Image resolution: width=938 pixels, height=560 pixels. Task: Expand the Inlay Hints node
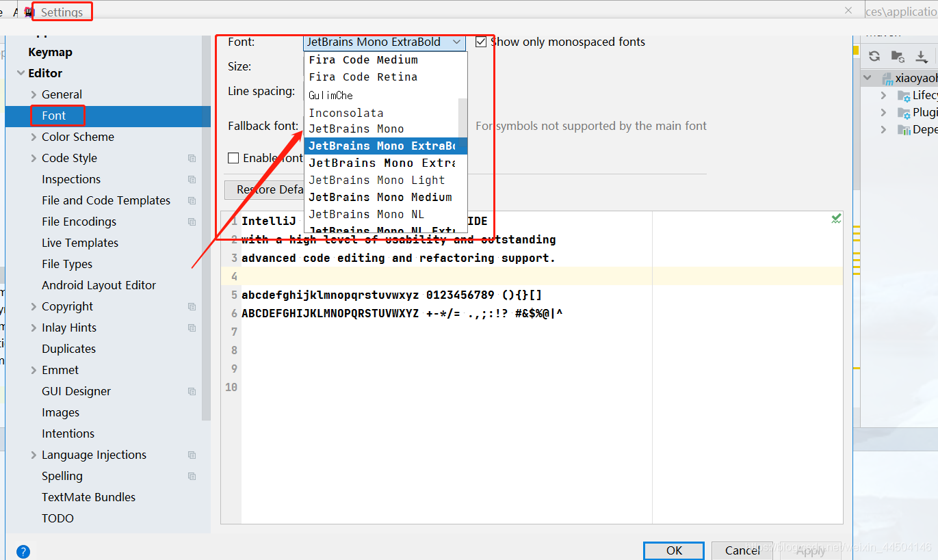click(x=34, y=328)
